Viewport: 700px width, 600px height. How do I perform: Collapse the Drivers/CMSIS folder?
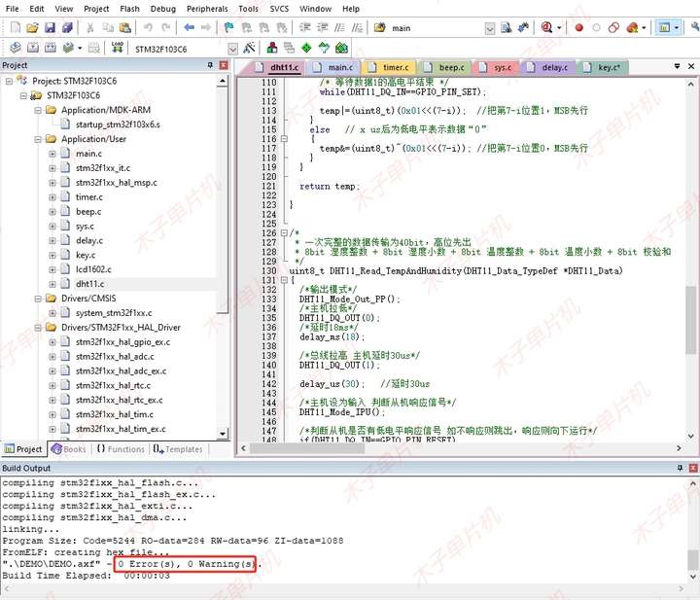(x=38, y=299)
